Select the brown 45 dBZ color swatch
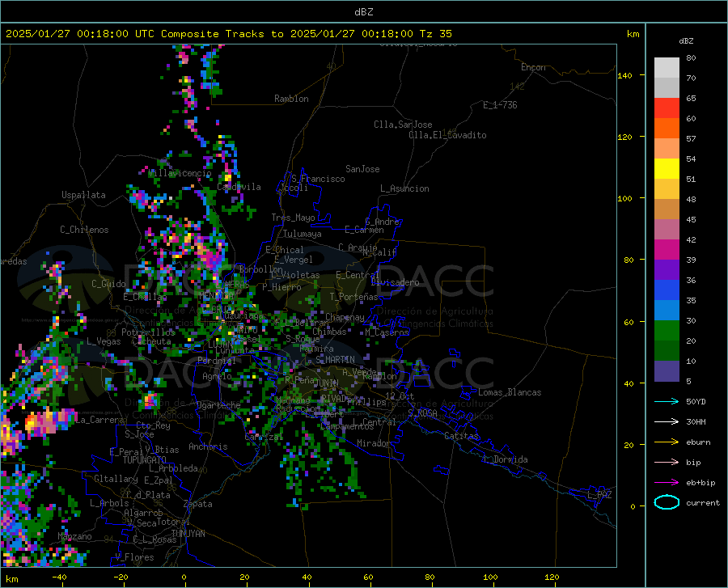Viewport: 728px width, 588px height. [667, 209]
